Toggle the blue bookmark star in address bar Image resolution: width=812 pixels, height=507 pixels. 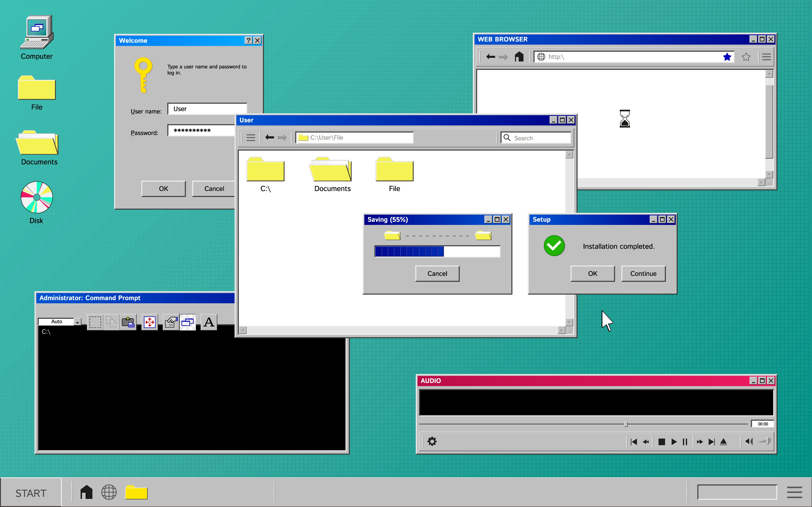[x=727, y=57]
